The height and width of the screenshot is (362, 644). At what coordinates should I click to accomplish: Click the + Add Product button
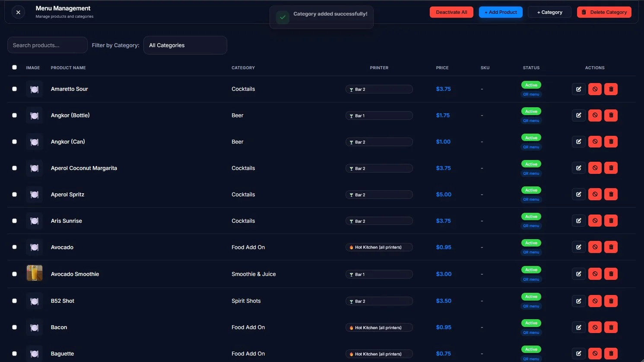(501, 12)
